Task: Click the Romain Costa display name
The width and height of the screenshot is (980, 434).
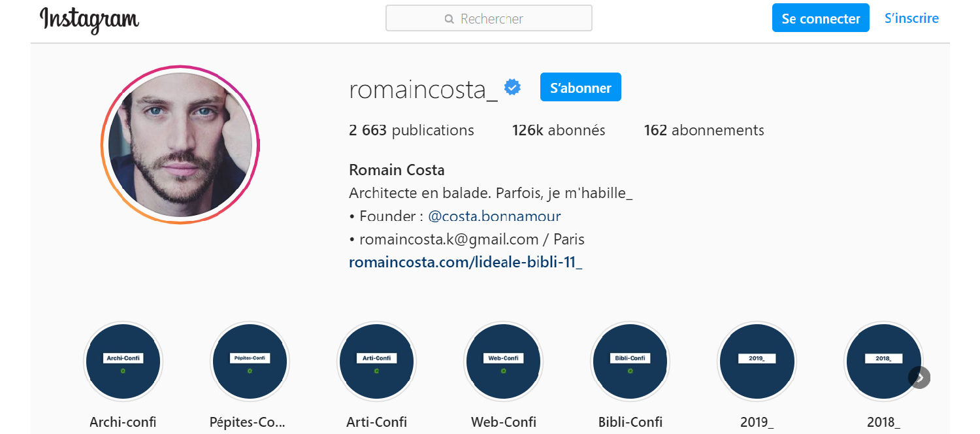Action: tap(397, 170)
